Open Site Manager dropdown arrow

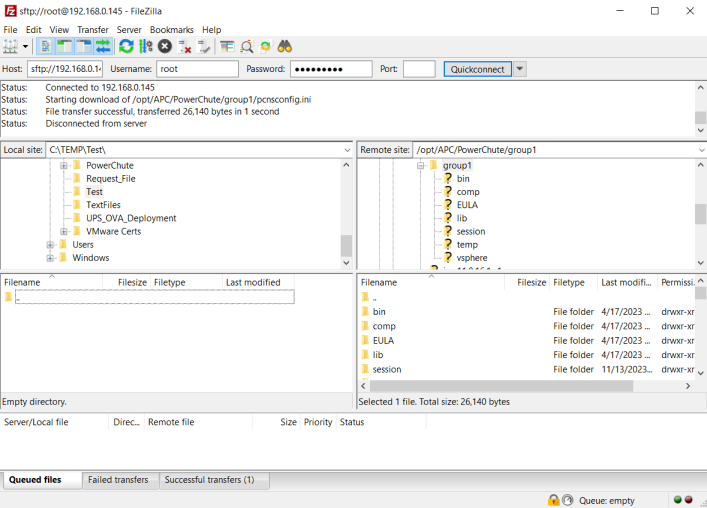pyautogui.click(x=25, y=46)
